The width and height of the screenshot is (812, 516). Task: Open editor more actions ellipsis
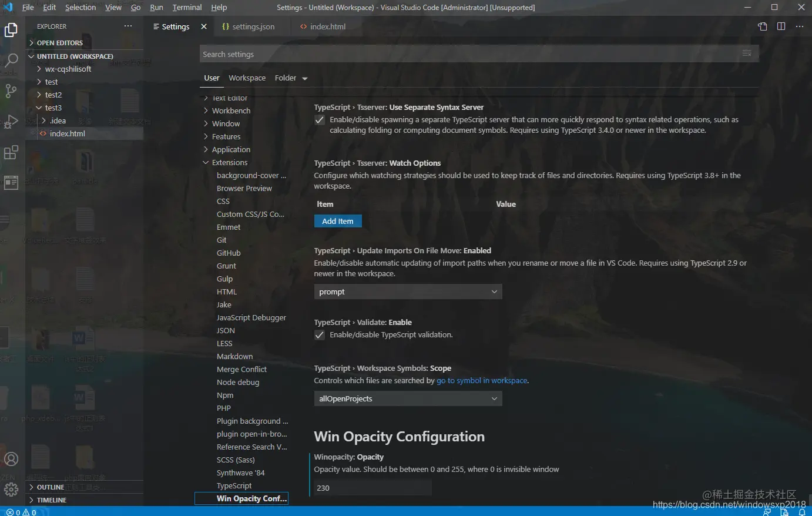(x=800, y=26)
